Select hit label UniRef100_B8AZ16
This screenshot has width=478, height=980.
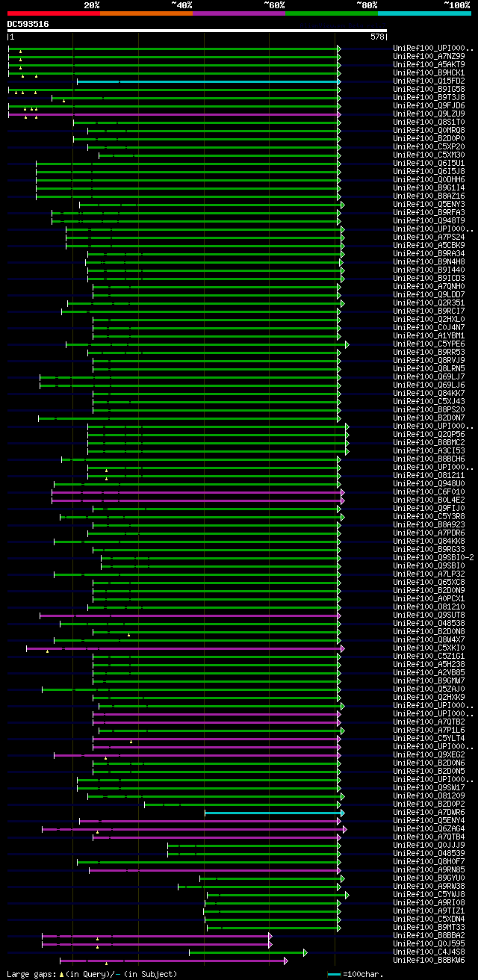point(429,196)
